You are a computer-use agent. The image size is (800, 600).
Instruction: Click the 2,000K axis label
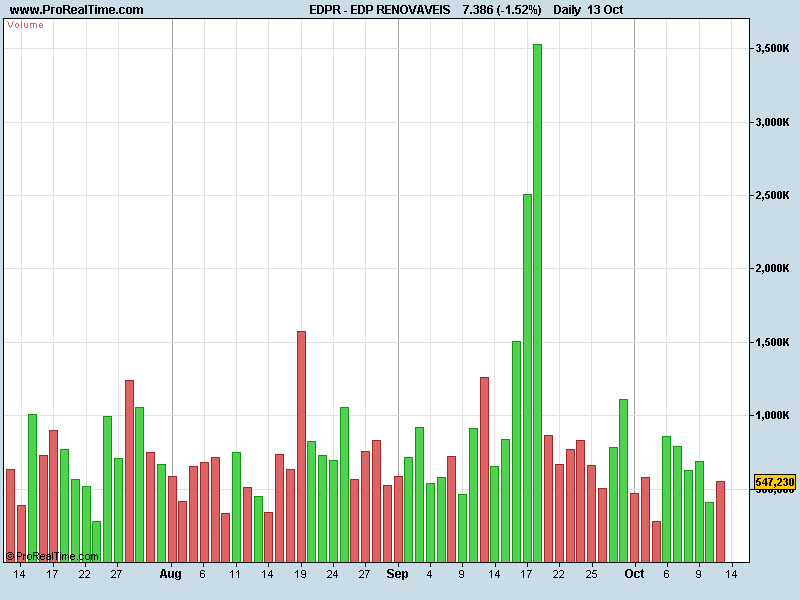772,268
